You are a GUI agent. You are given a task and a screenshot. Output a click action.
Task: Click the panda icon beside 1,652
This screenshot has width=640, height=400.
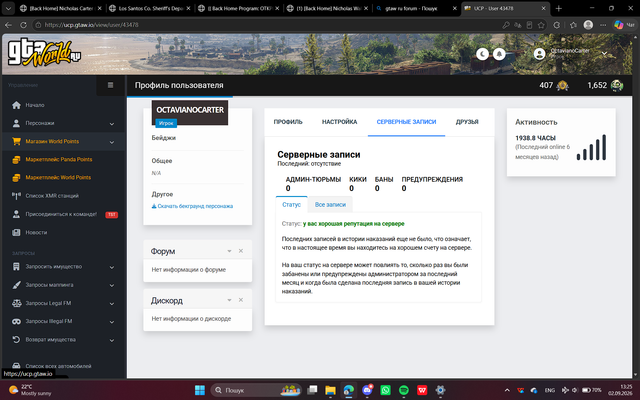pyautogui.click(x=617, y=86)
